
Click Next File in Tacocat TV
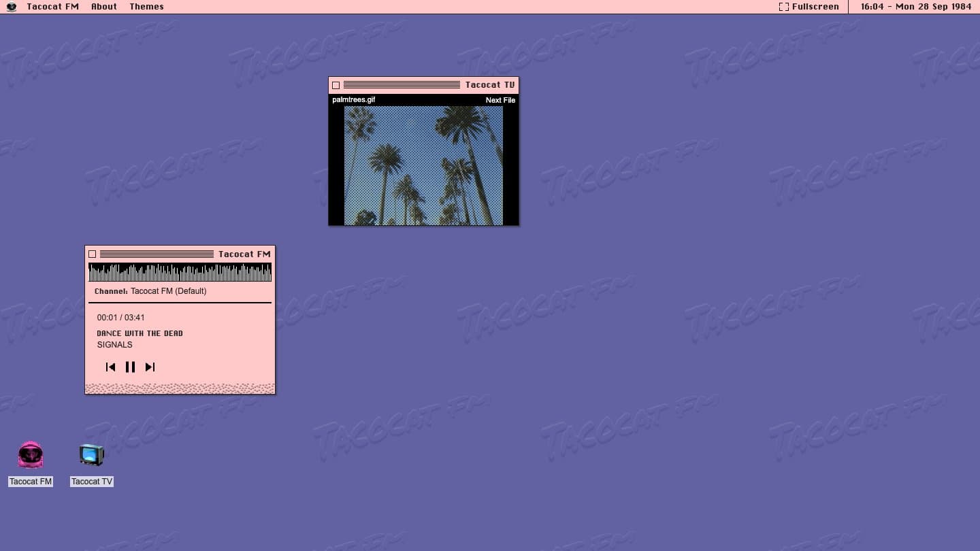click(500, 100)
